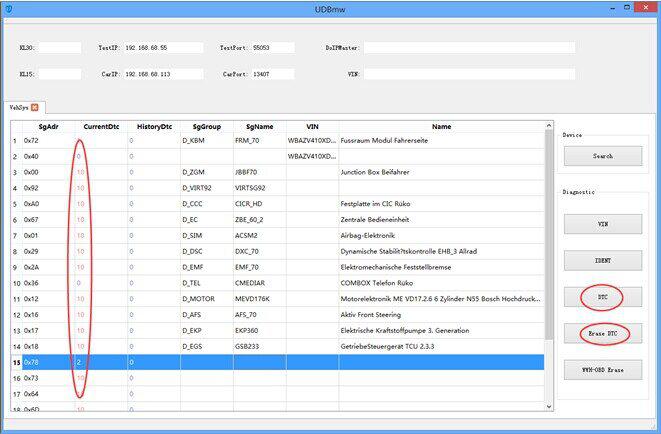The width and height of the screenshot is (661, 434).
Task: Select the row for Airbag-Elektronik
Action: pos(380,234)
